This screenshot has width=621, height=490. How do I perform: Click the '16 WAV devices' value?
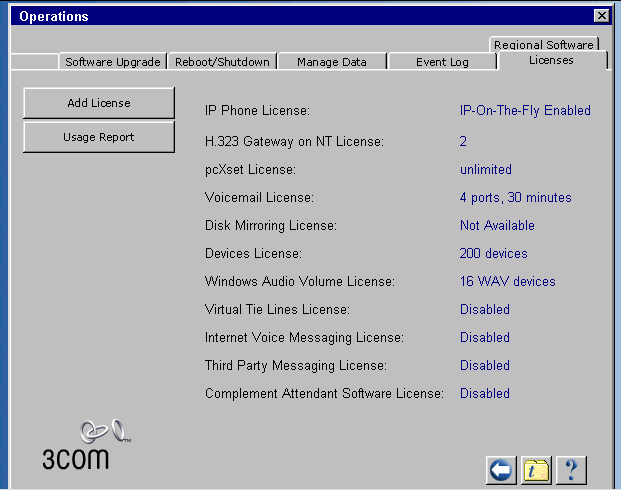[x=507, y=282]
